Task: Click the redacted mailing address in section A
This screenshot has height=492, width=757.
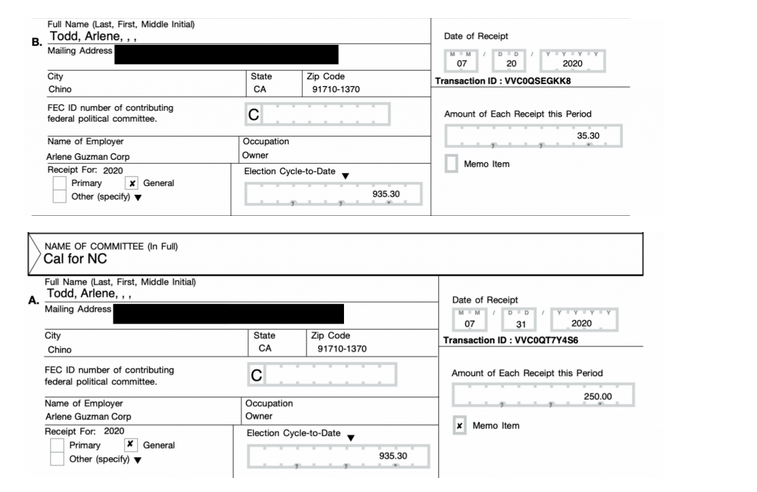Action: (228, 314)
